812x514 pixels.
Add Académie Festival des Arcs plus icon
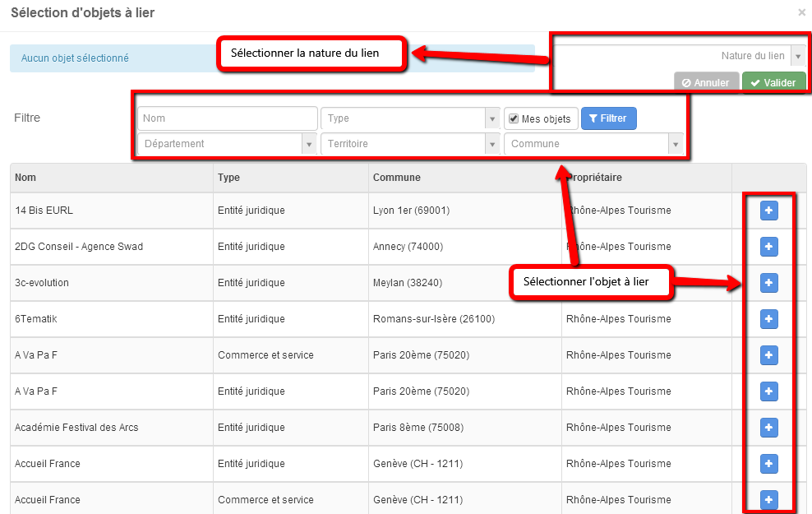[x=769, y=428]
